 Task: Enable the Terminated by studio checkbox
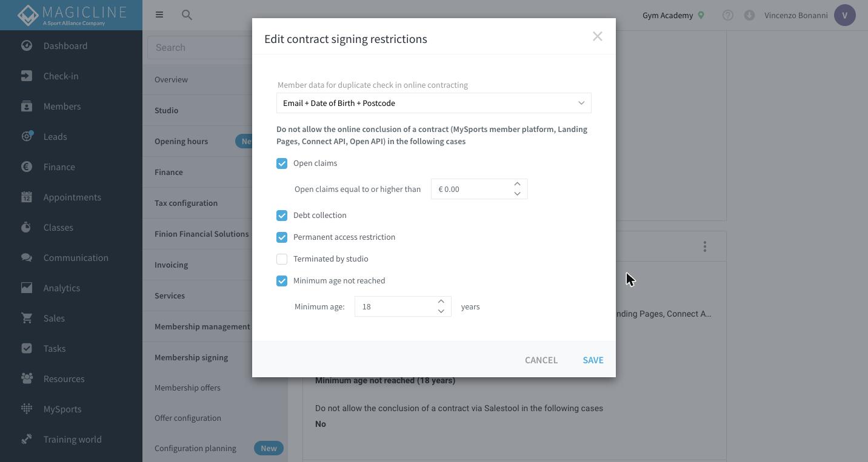(x=282, y=259)
